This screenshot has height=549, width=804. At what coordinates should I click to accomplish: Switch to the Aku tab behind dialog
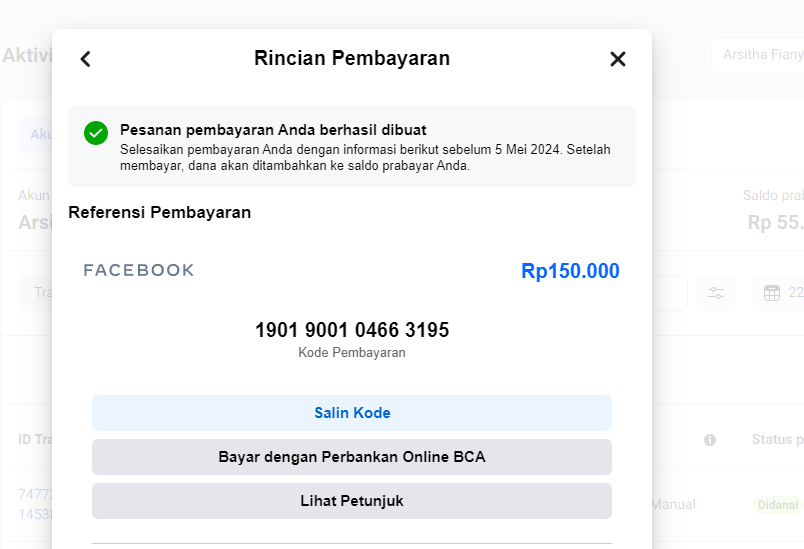coord(37,134)
